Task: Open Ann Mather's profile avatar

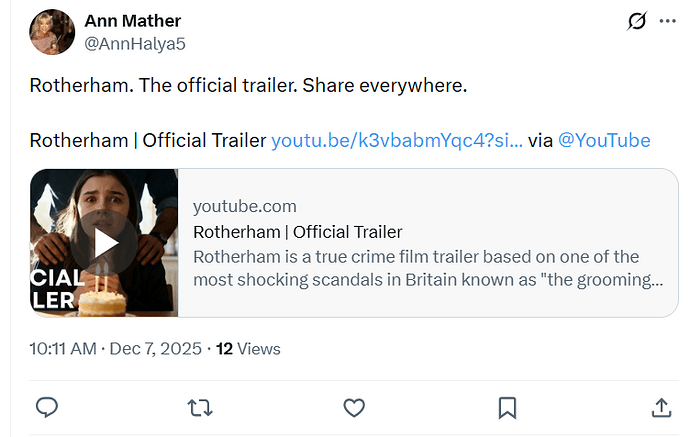Action: 52,32
